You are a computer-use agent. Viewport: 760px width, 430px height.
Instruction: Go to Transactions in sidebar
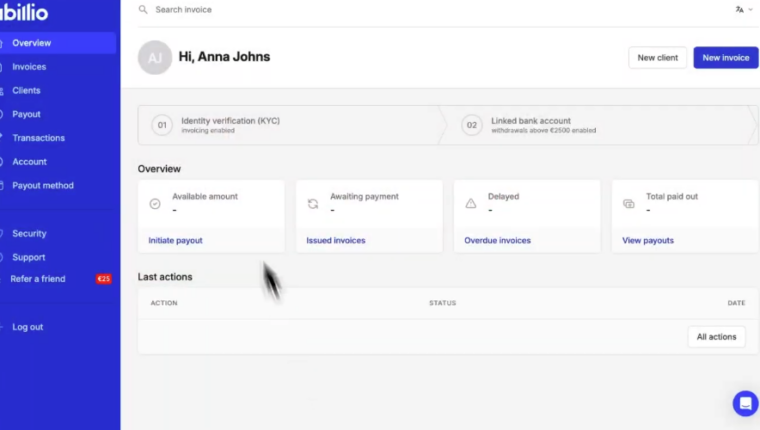point(38,138)
